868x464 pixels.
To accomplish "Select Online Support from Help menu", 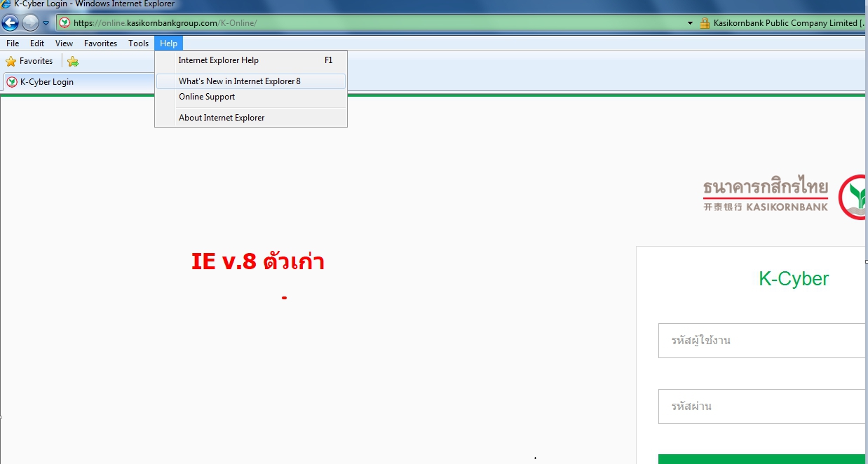I will point(251,97).
